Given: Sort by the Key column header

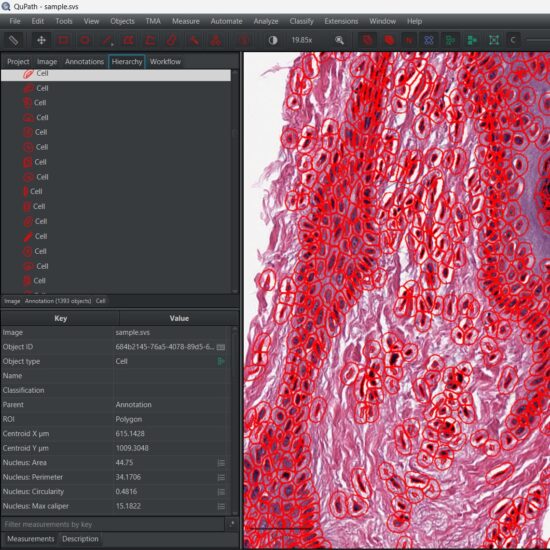Looking at the screenshot, I should [x=60, y=318].
